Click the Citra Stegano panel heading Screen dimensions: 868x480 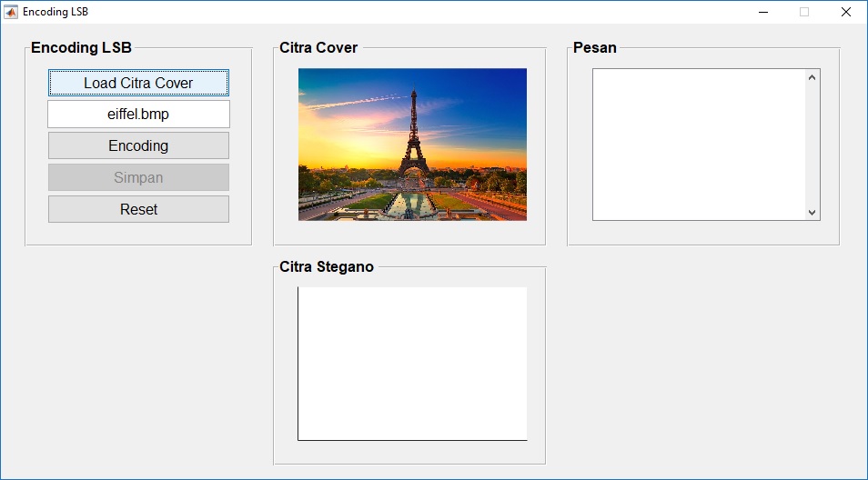pos(327,267)
